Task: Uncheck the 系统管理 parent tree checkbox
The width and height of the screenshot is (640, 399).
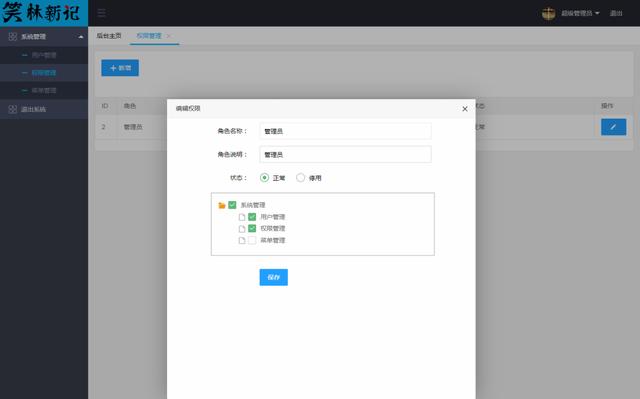Action: [232, 205]
